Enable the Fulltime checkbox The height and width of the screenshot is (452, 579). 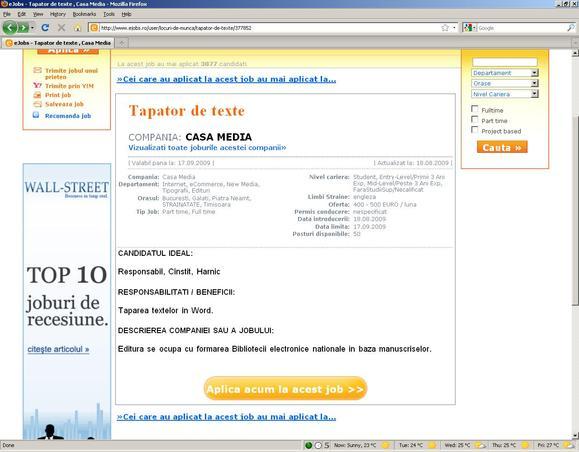point(475,109)
